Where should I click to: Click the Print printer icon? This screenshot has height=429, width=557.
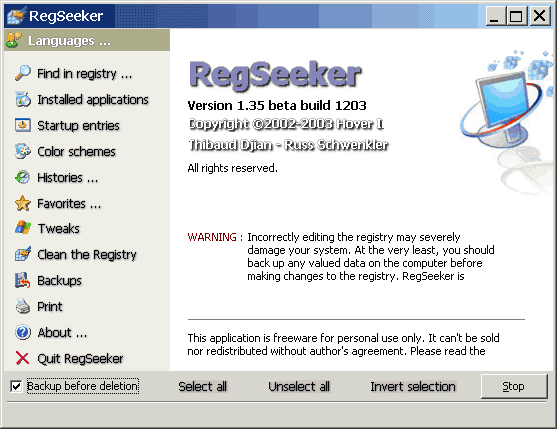tap(23, 306)
